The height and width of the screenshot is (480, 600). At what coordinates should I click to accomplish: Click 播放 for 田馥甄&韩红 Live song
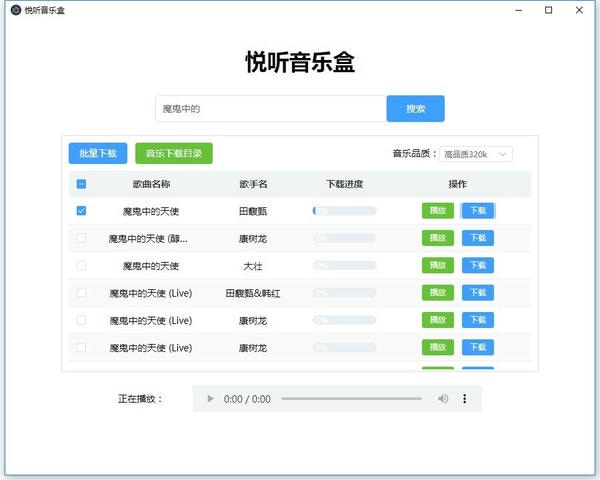[438, 293]
